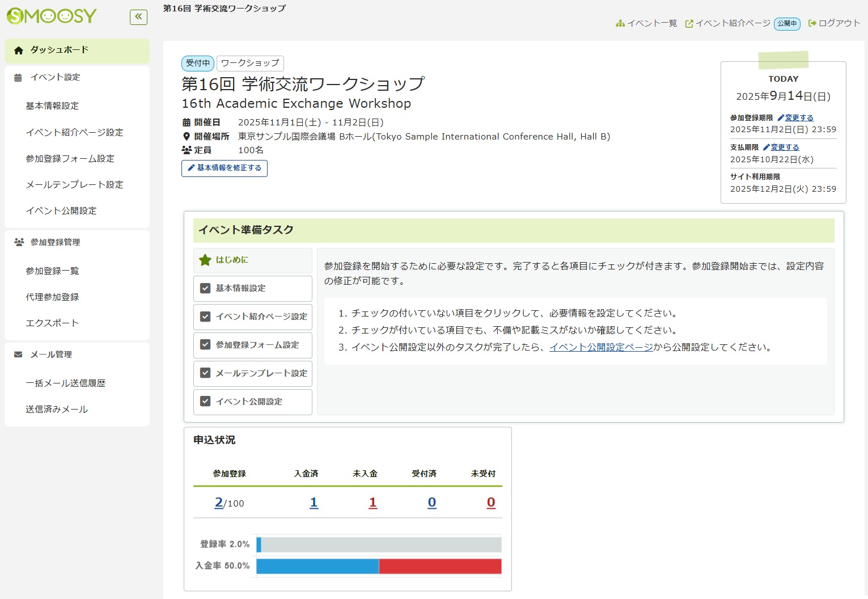868x599 pixels.
Task: Click the green star icon for はじめに
Action: (205, 260)
